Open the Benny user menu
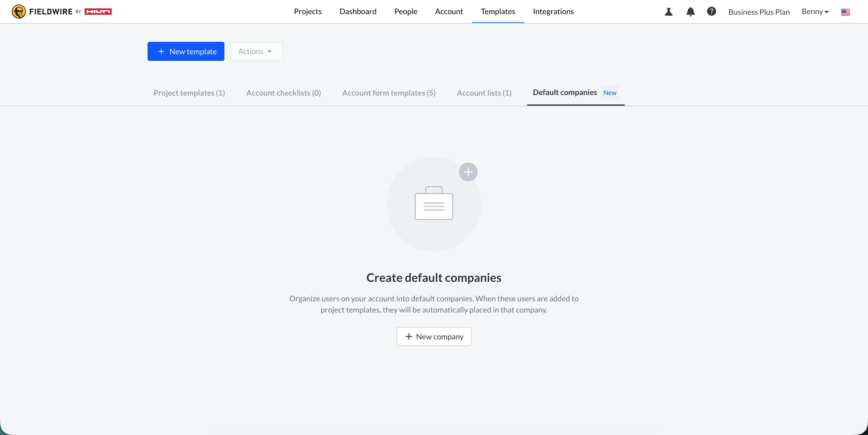 coord(815,12)
